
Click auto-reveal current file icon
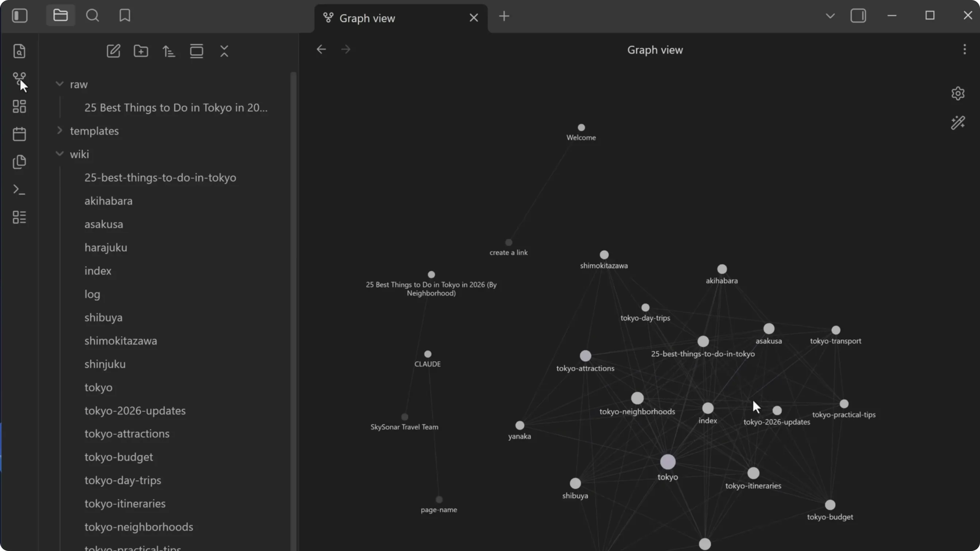point(197,51)
